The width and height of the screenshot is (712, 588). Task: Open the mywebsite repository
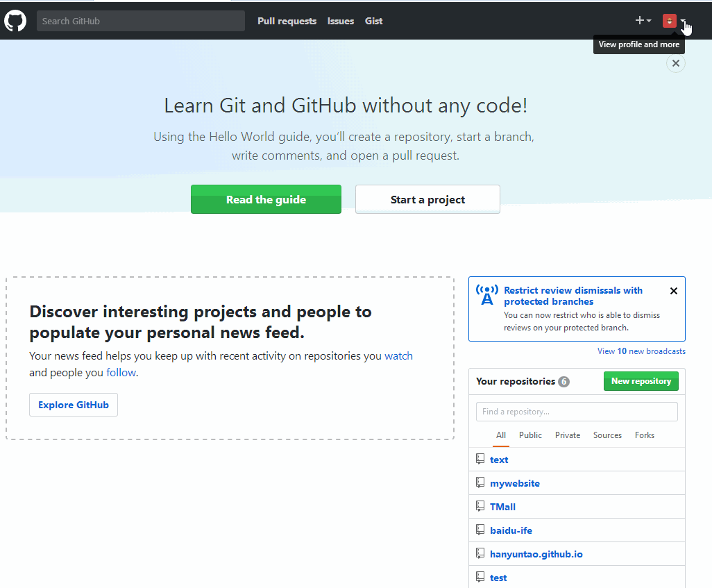pyautogui.click(x=515, y=483)
